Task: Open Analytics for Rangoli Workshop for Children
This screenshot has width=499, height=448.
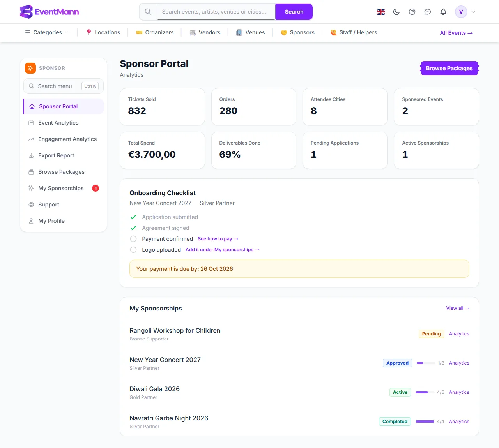Action: 459,334
